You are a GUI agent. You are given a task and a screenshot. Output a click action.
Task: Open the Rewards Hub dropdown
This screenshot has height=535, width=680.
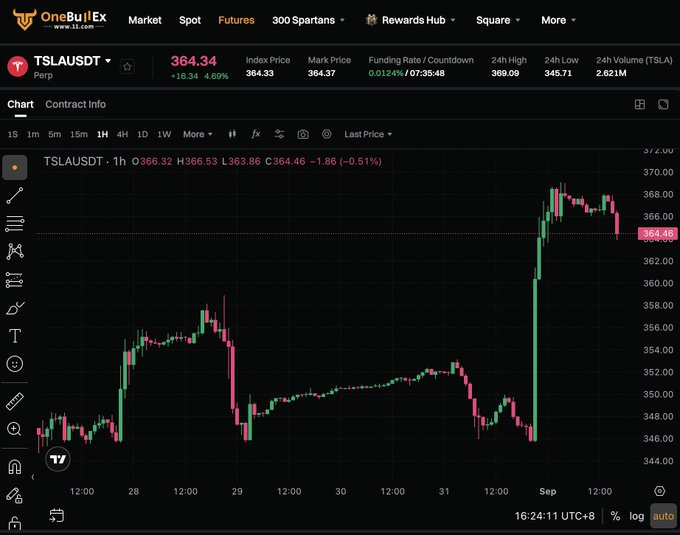point(410,20)
